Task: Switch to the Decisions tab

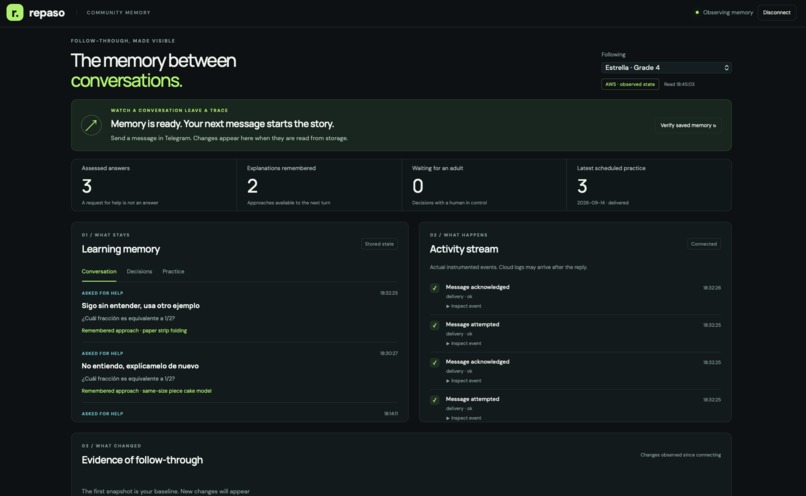Action: tap(139, 271)
